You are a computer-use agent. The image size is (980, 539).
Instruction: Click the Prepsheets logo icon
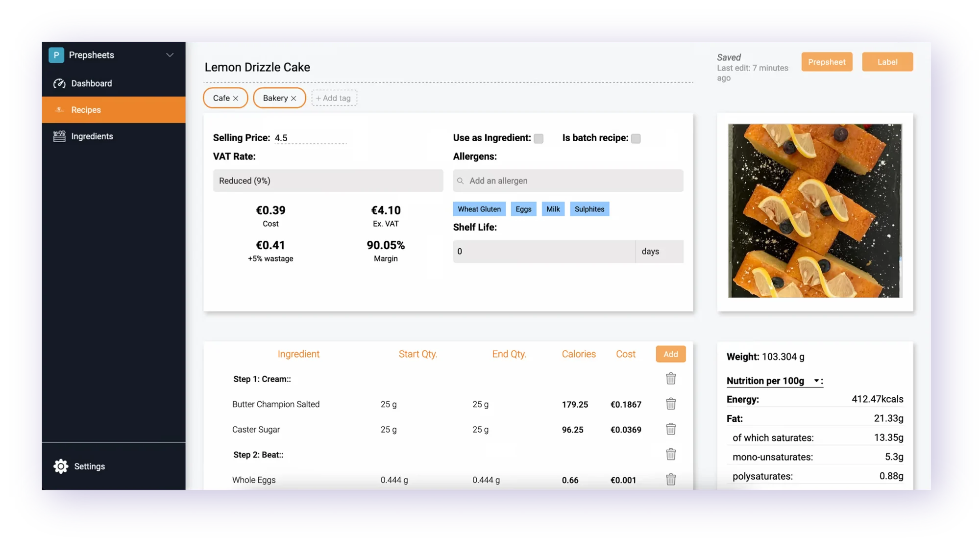(x=56, y=55)
